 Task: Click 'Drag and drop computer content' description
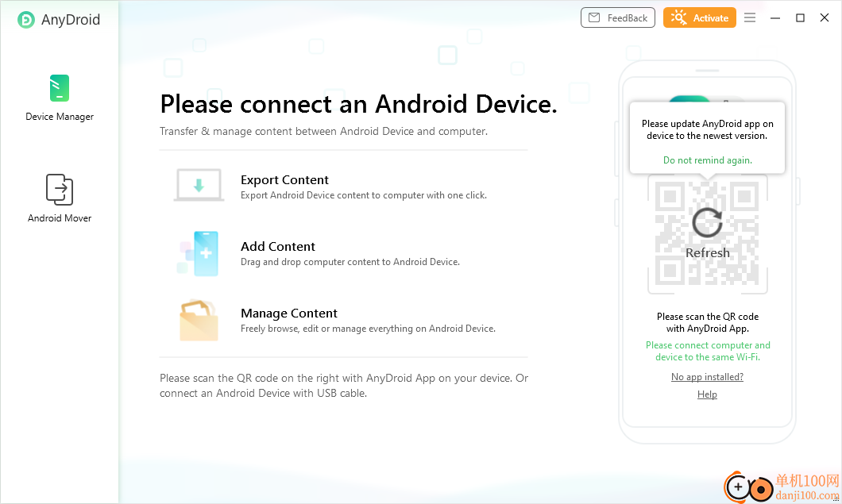[x=350, y=262]
